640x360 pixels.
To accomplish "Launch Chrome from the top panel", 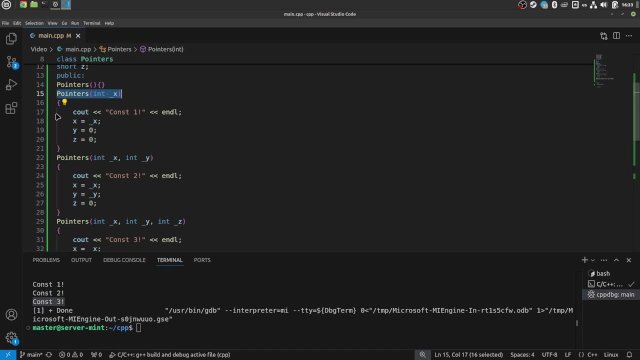I will pos(23,4).
